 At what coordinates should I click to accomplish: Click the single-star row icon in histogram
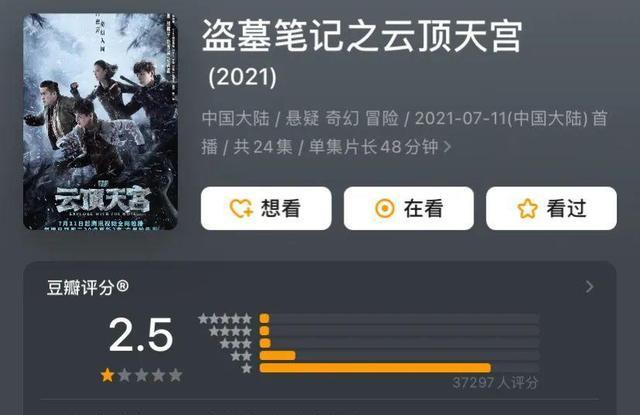(247, 368)
